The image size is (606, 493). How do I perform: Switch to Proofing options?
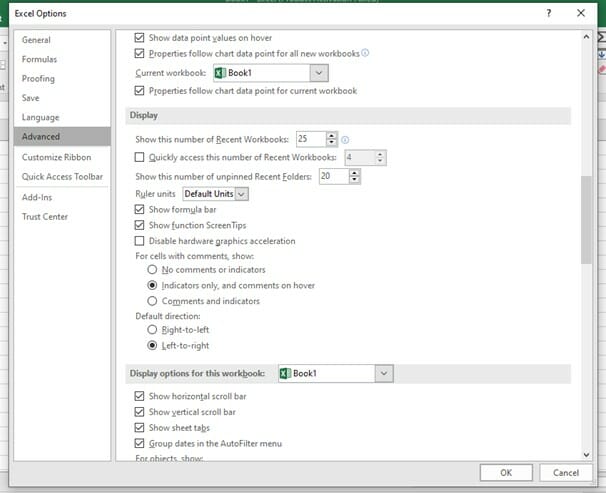click(62, 79)
